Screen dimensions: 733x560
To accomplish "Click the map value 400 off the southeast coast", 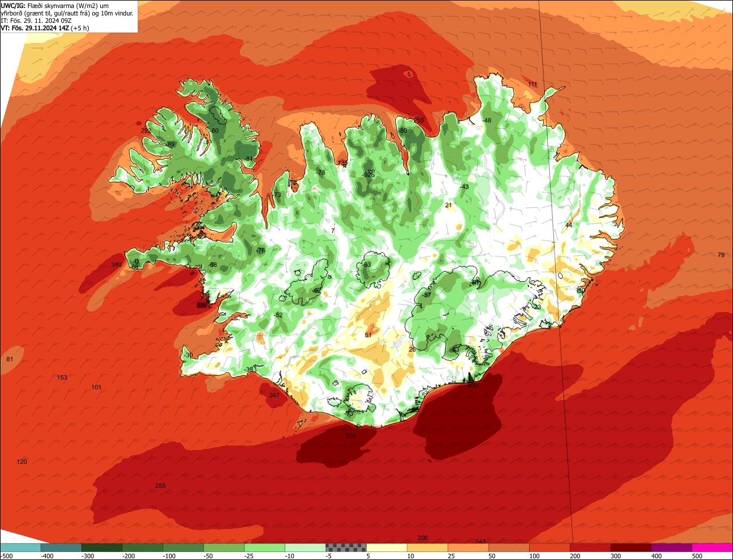I will (x=472, y=386).
